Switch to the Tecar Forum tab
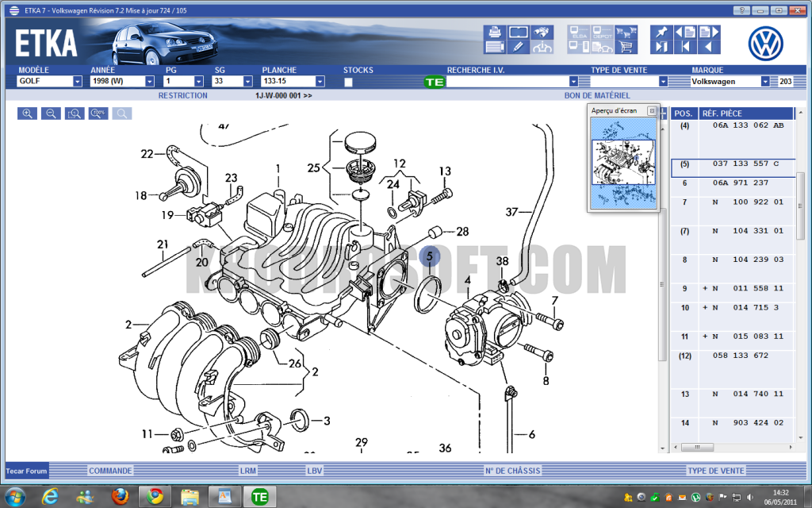812x508 pixels. tap(26, 470)
